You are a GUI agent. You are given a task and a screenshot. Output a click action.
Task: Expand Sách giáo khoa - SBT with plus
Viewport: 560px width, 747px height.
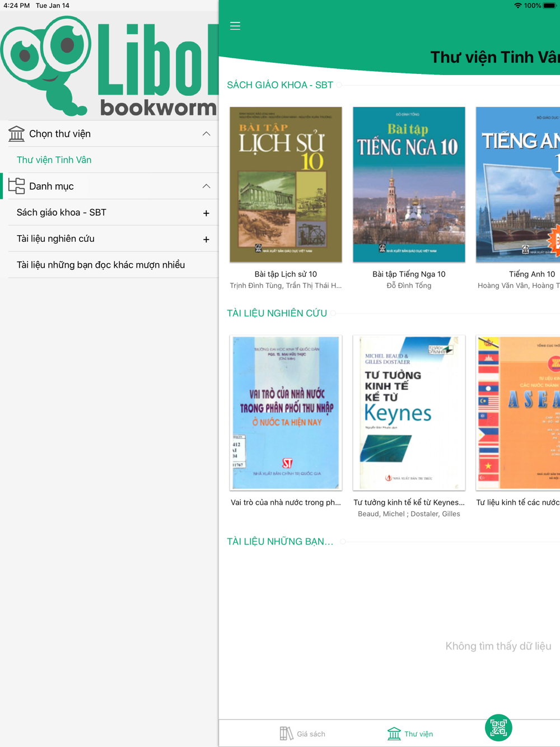point(206,213)
